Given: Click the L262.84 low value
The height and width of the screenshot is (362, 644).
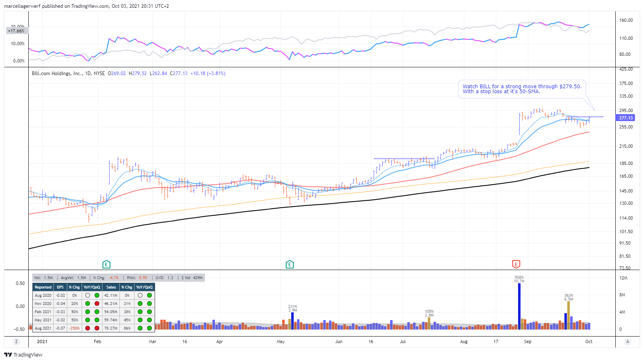Looking at the screenshot, I should [158, 73].
